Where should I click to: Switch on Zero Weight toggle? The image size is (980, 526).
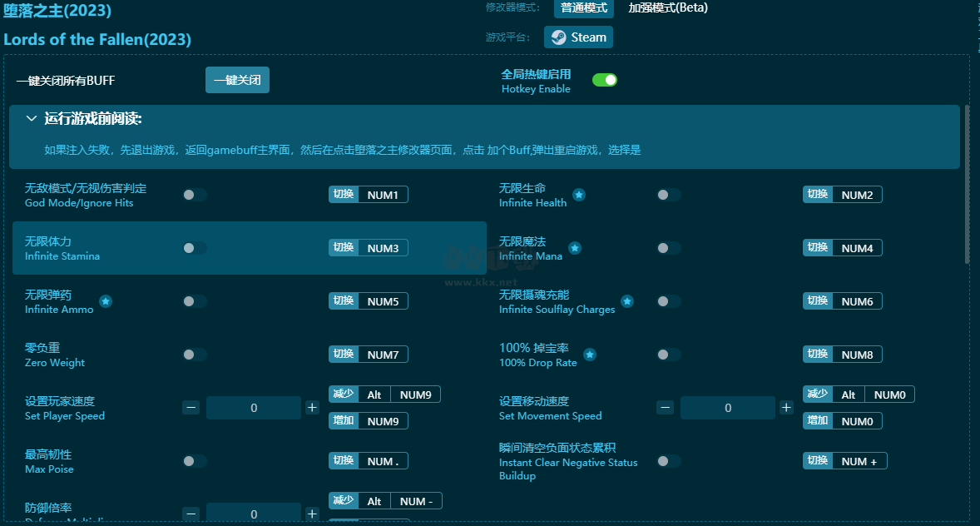(195, 355)
